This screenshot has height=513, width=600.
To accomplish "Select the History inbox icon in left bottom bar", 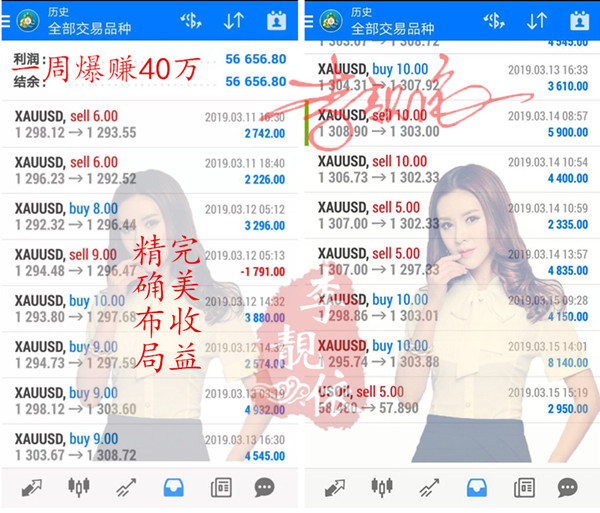I will point(173,487).
